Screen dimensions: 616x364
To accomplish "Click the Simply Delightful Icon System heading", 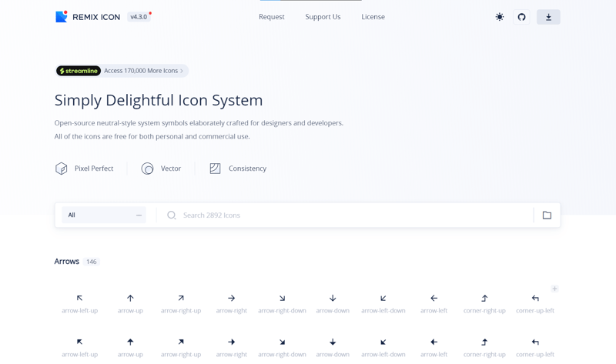I will (159, 101).
